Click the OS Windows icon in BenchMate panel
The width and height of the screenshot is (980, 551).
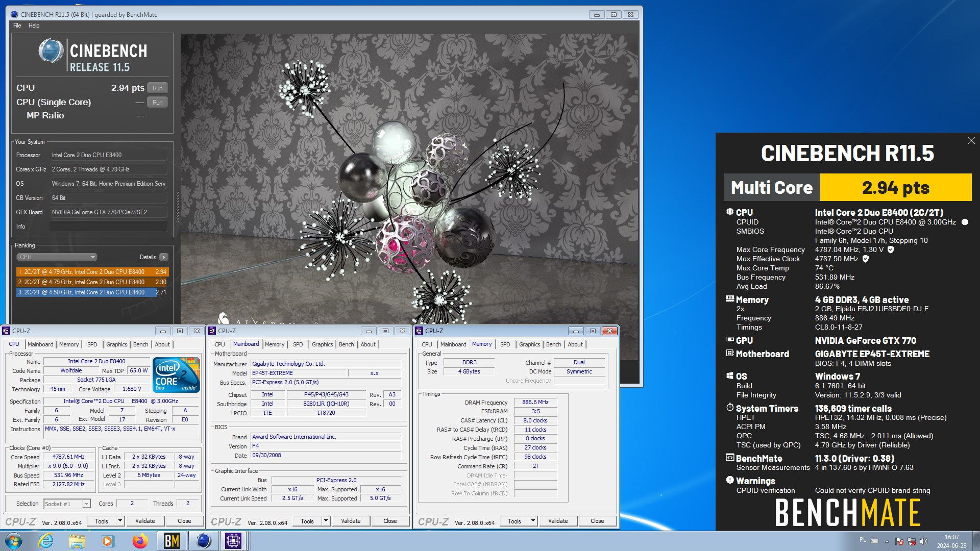click(x=730, y=375)
